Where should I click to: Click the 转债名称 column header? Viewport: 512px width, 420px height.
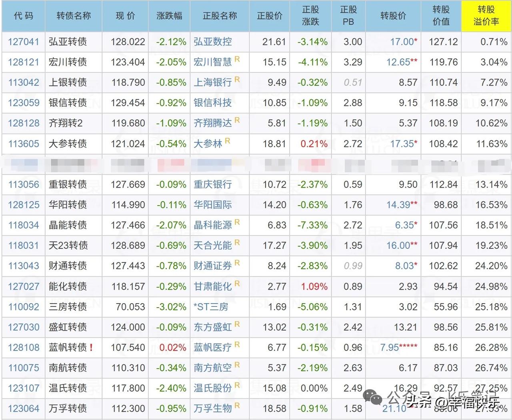click(74, 16)
